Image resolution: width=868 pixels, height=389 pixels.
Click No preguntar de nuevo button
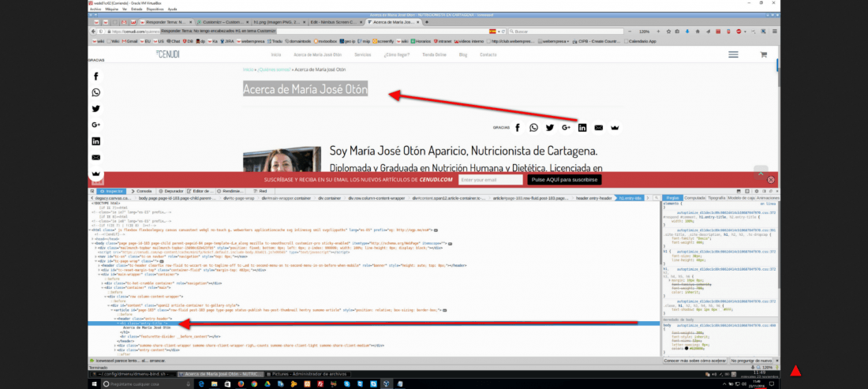point(751,361)
